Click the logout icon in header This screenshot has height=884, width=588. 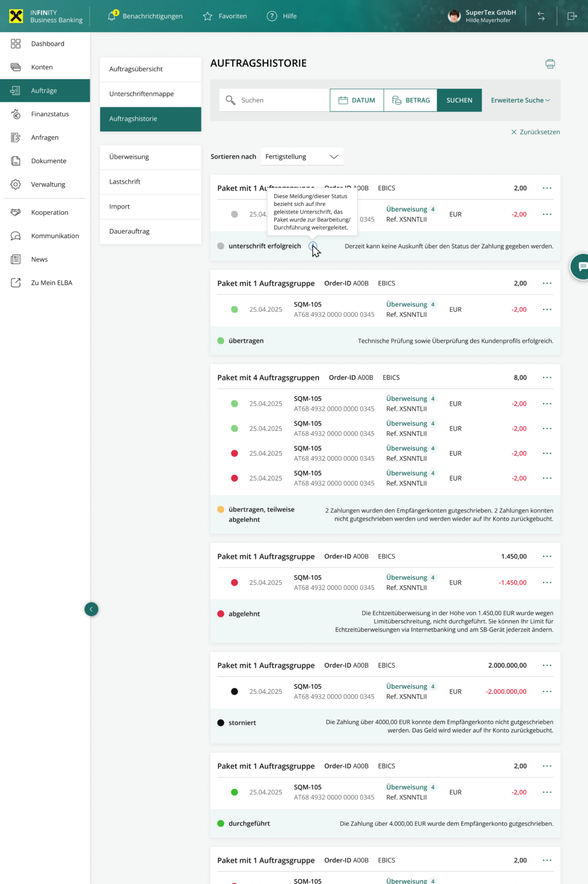coord(572,16)
